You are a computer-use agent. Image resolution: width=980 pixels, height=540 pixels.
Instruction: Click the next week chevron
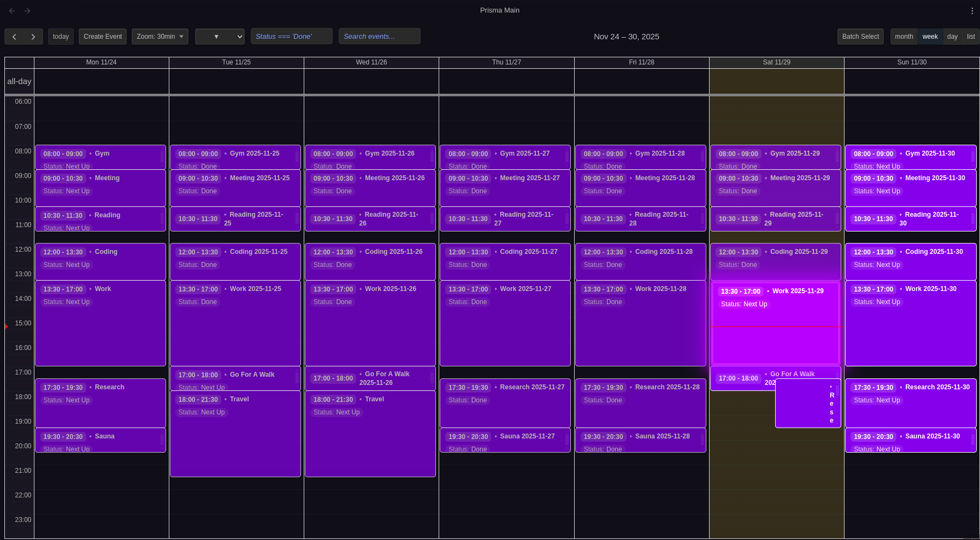pyautogui.click(x=33, y=37)
